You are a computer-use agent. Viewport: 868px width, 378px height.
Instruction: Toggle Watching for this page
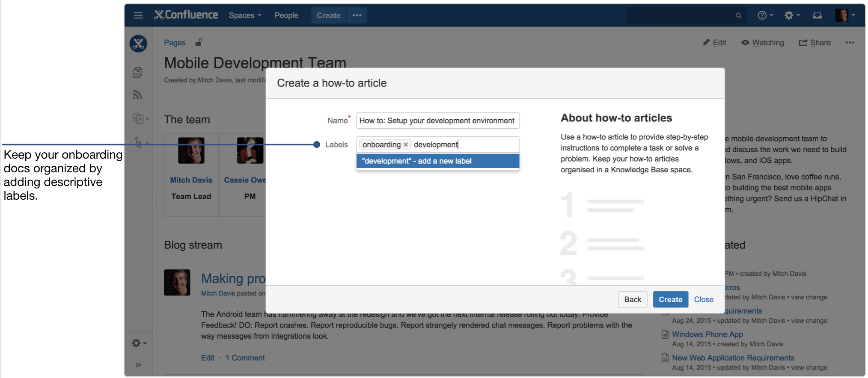(x=763, y=42)
